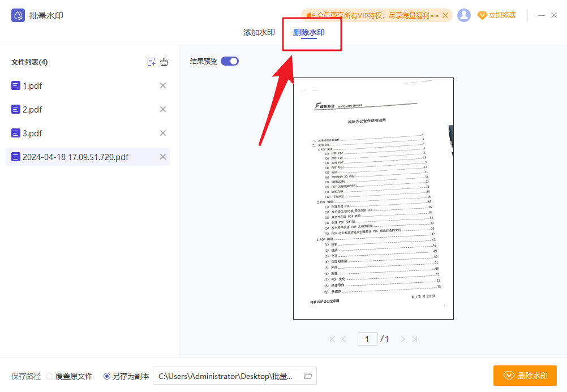Switch to the 添加水印 tab
The image size is (567, 392).
[260, 32]
